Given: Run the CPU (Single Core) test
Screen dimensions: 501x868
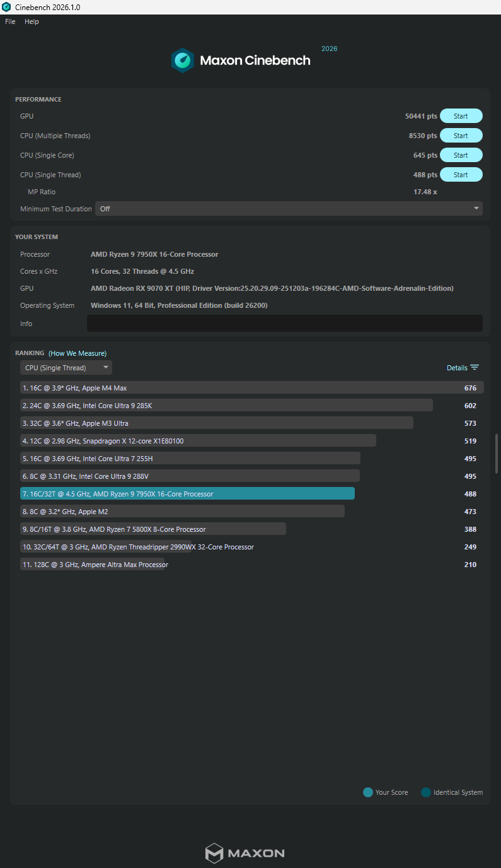Looking at the screenshot, I should pyautogui.click(x=461, y=155).
